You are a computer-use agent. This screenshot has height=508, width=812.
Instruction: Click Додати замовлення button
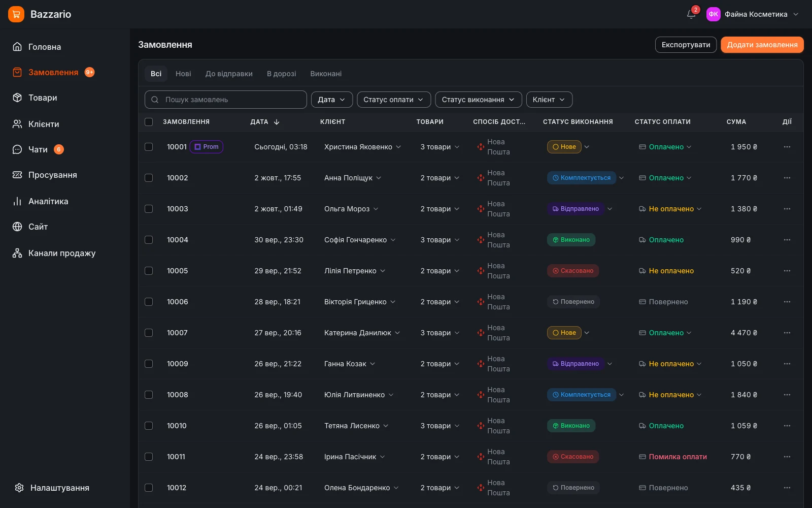(762, 45)
